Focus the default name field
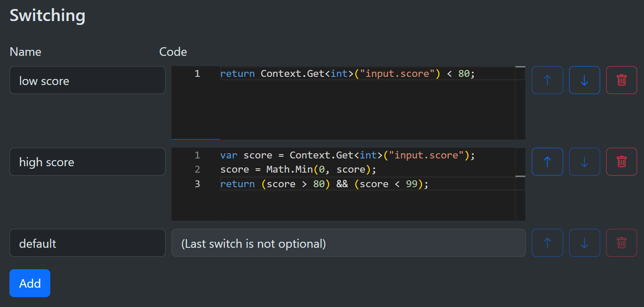Screen dimensions: 644x307 point(87,243)
